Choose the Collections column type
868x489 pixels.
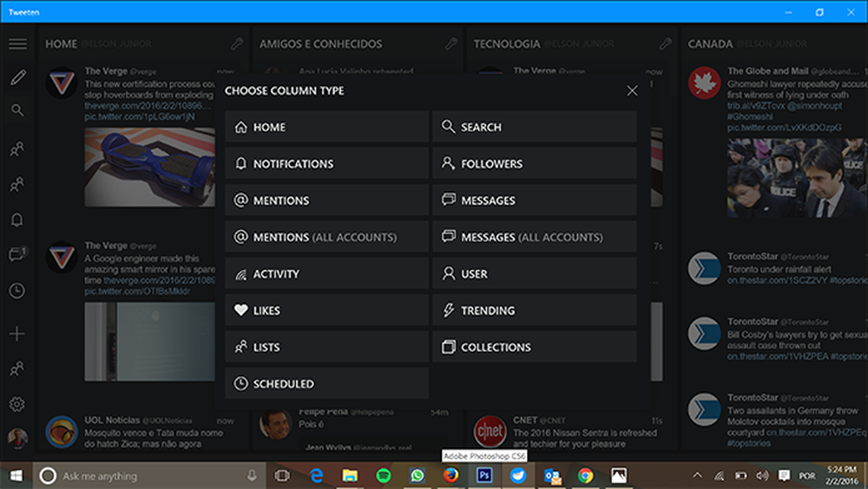tap(535, 347)
